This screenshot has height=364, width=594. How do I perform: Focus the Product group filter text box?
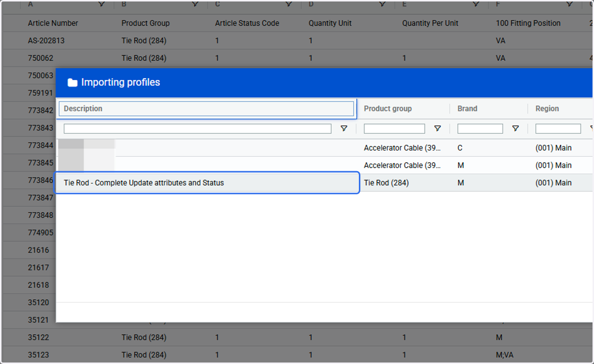[x=395, y=129]
